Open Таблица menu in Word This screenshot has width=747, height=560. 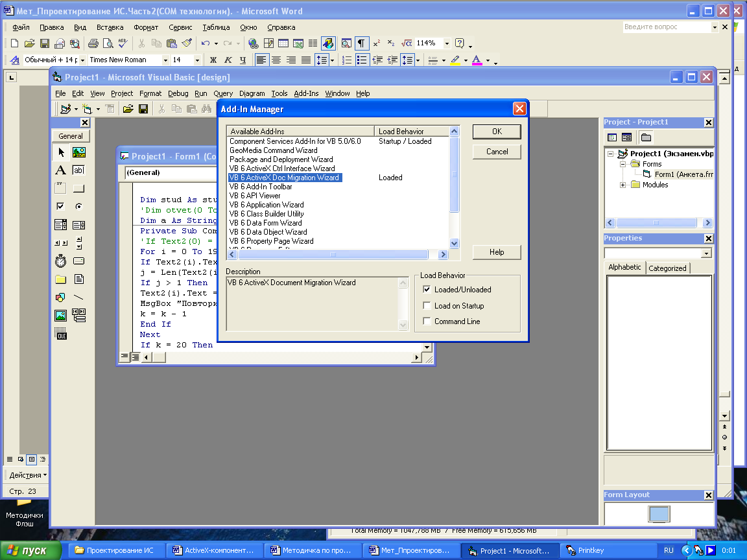coord(217,27)
